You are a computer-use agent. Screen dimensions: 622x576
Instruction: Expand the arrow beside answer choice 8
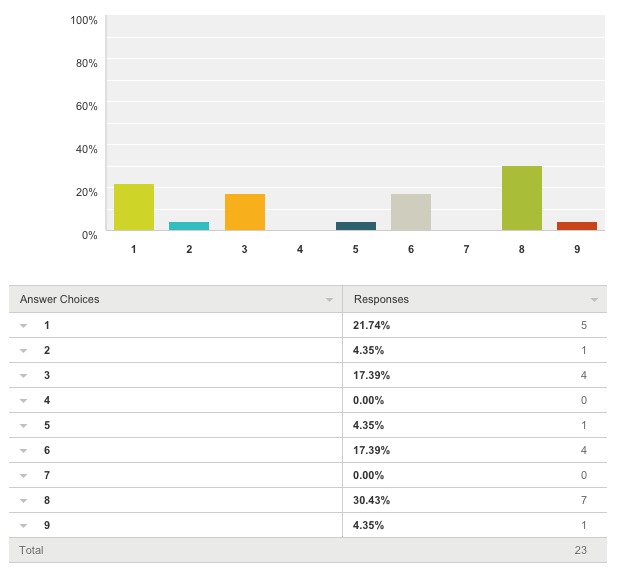point(23,501)
